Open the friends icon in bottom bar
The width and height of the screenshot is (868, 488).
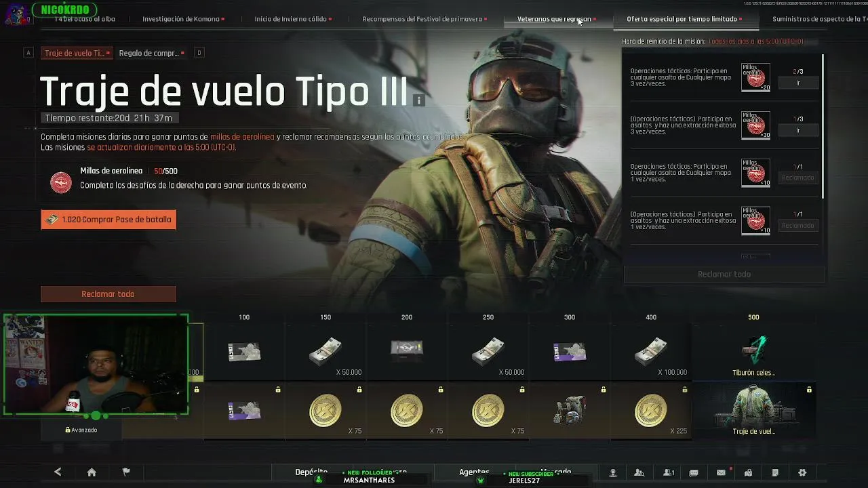click(x=639, y=472)
